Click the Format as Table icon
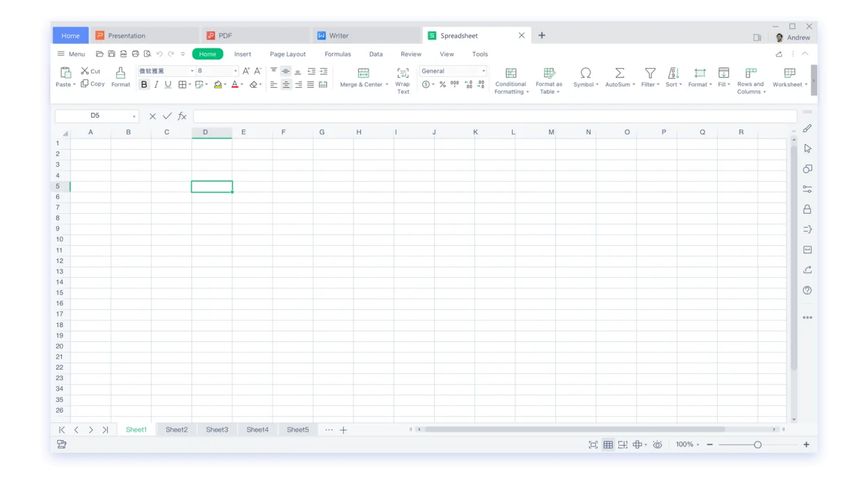 549,73
